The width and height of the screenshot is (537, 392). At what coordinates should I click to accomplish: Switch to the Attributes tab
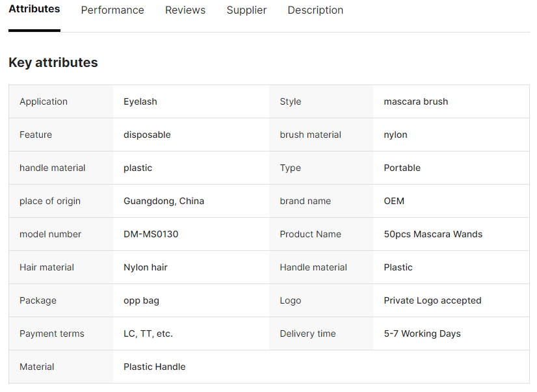coord(34,10)
